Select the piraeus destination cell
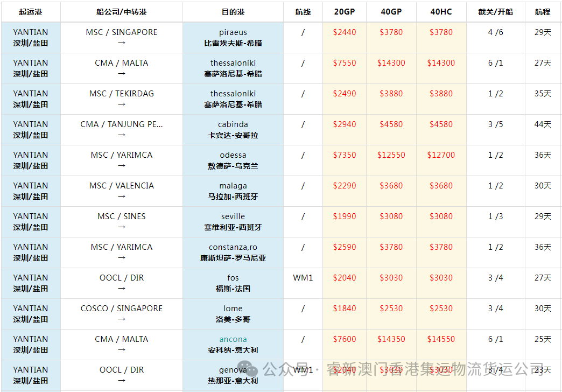Image resolution: width=562 pixels, height=392 pixels. pos(233,38)
